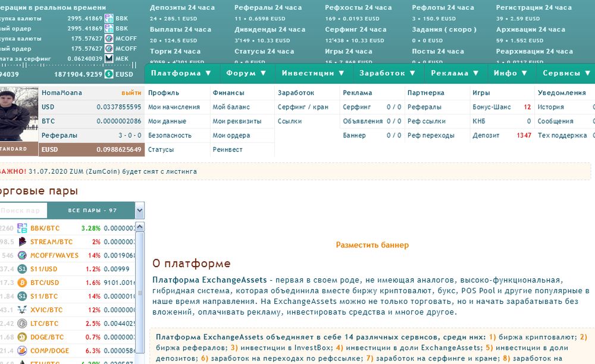Expand the Инвестиции menu

[313, 73]
